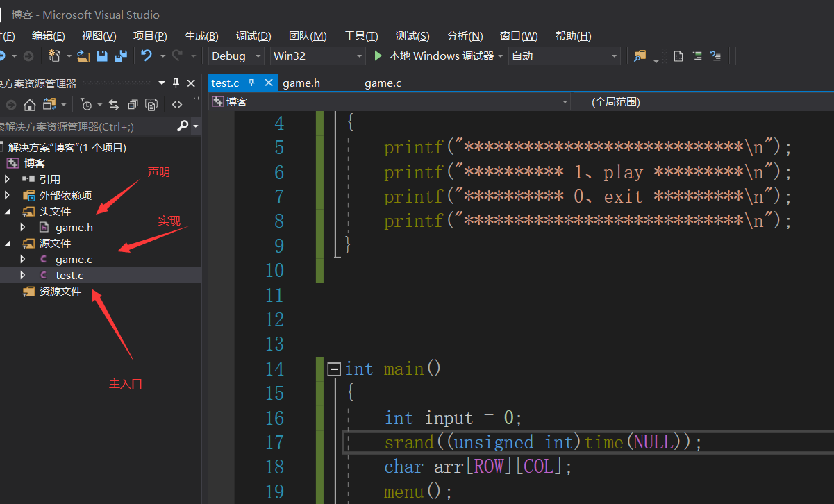The image size is (834, 504).
Task: Close the test.c tab
Action: pyautogui.click(x=269, y=83)
